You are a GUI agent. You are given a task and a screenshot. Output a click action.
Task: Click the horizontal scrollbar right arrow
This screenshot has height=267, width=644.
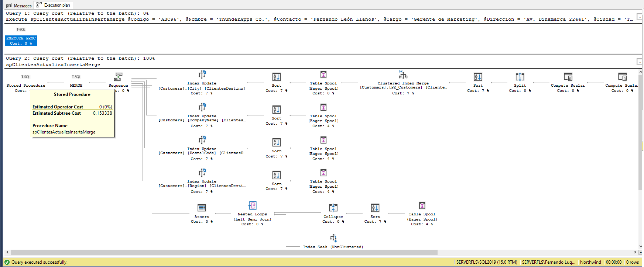[x=635, y=253]
